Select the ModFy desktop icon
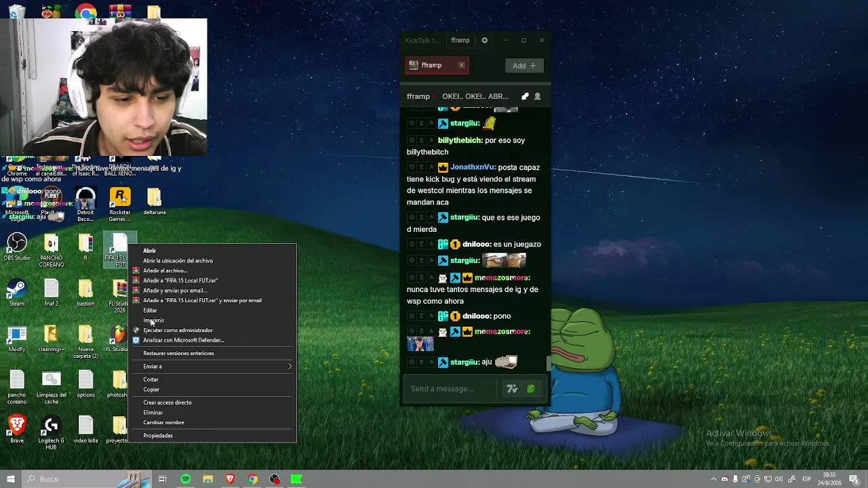Screen dimensions: 868x488 (17, 339)
